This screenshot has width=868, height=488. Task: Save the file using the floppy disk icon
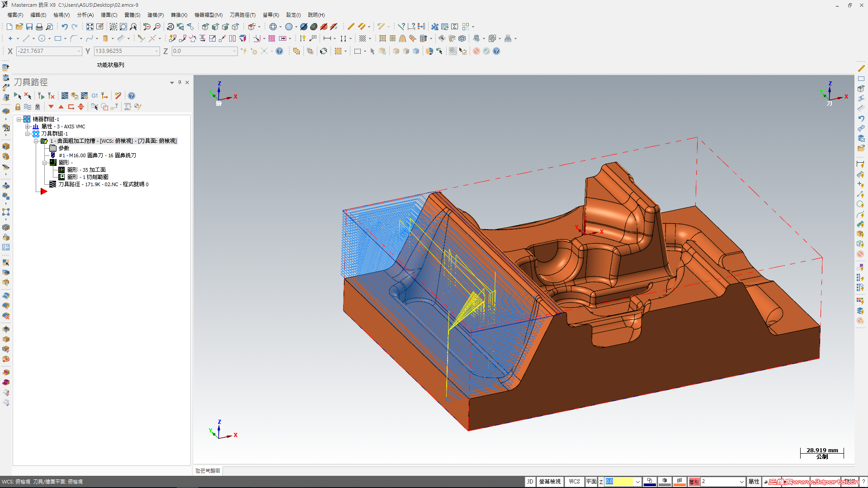[29, 27]
